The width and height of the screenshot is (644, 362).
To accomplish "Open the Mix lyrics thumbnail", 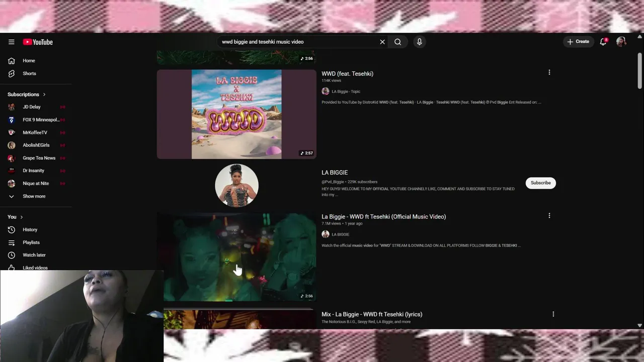I will pos(239,320).
